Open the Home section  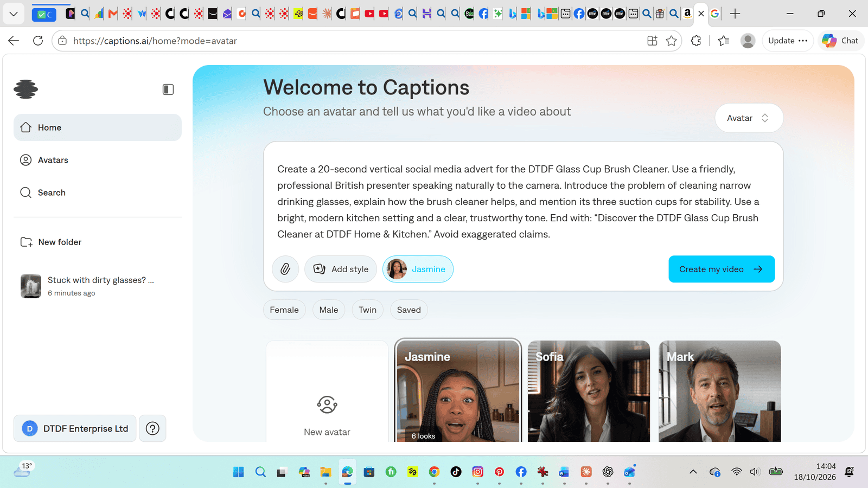point(98,127)
